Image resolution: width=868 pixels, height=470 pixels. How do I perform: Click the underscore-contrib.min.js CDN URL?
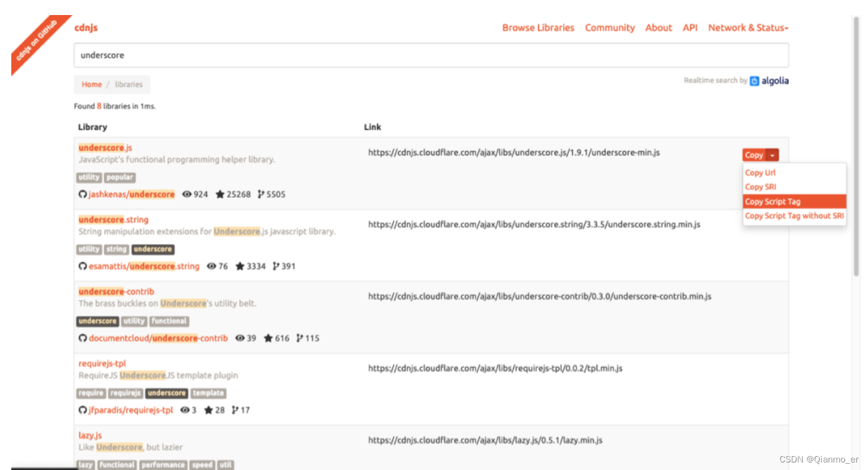pos(540,296)
